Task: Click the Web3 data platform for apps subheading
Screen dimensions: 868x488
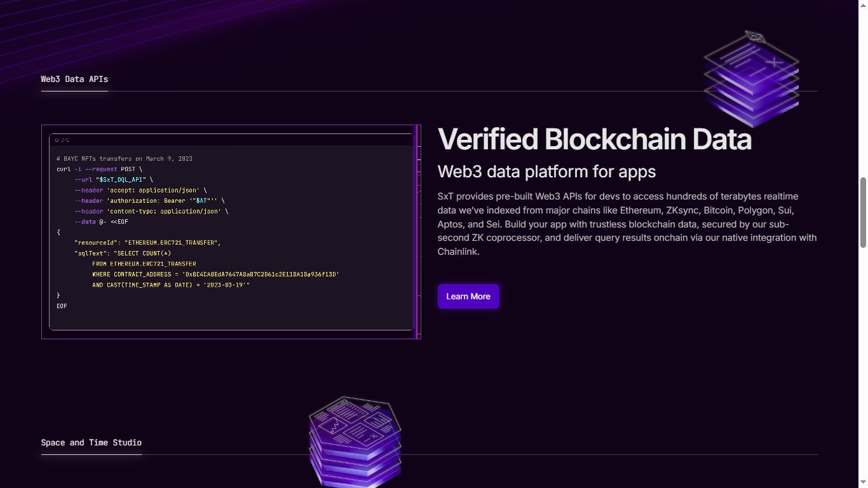Action: 546,172
